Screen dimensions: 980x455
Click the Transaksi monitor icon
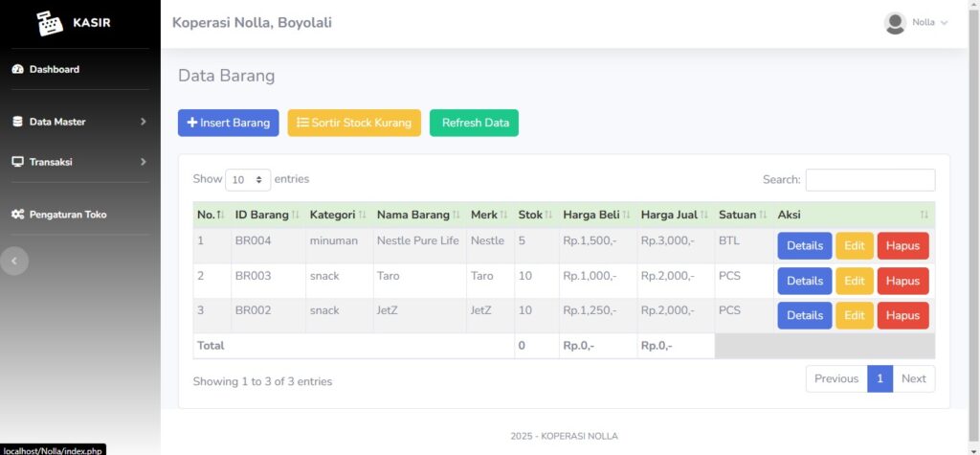(x=17, y=162)
